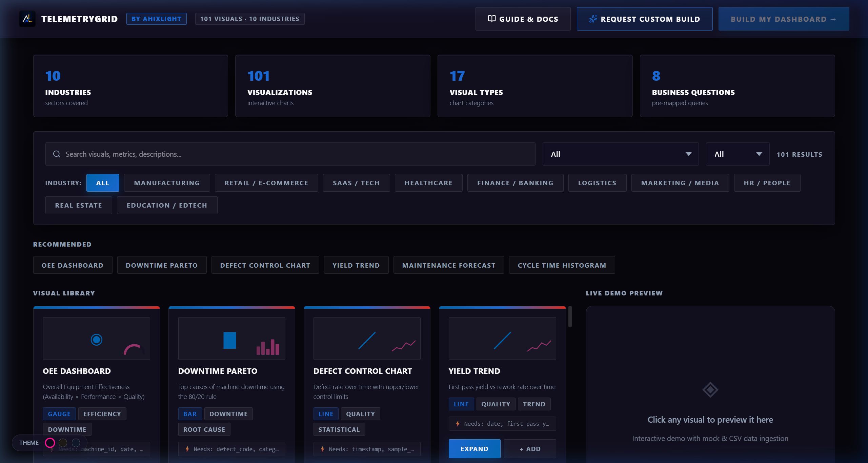Open the Yield Trend line thumbnail
Viewport: 868px width, 463px height.
[x=502, y=339]
